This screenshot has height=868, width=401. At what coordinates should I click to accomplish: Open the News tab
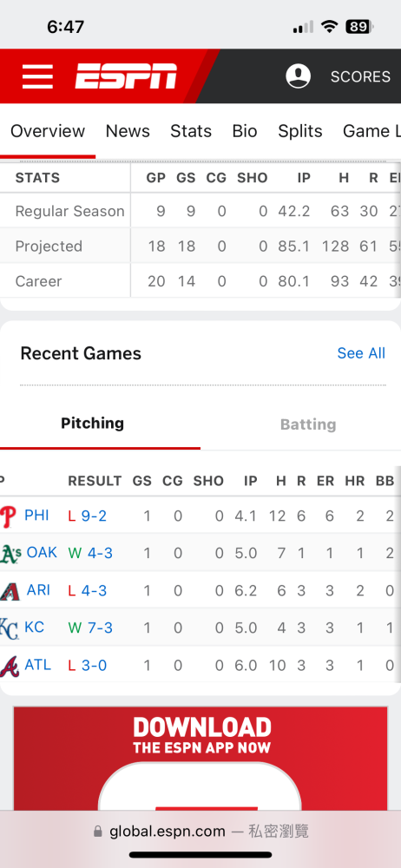(x=128, y=131)
